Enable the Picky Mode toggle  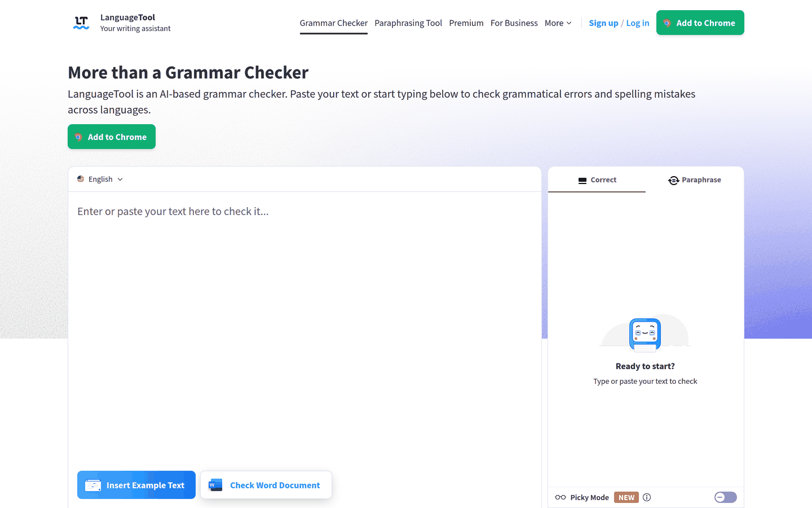point(726,497)
